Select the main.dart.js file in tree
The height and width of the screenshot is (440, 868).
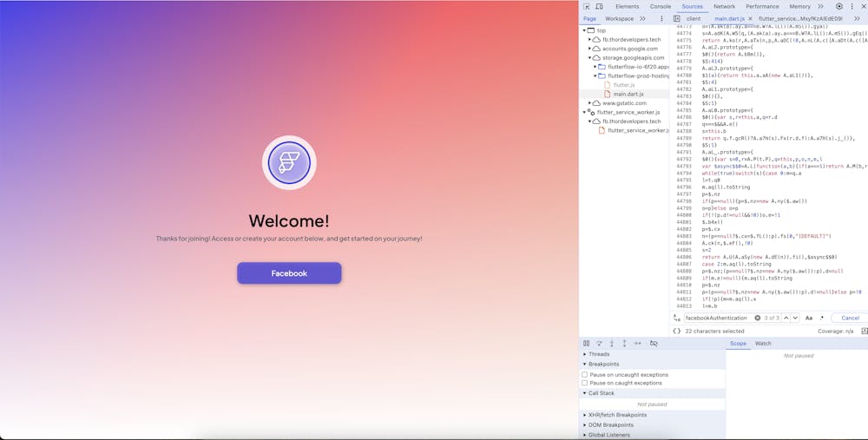[628, 94]
